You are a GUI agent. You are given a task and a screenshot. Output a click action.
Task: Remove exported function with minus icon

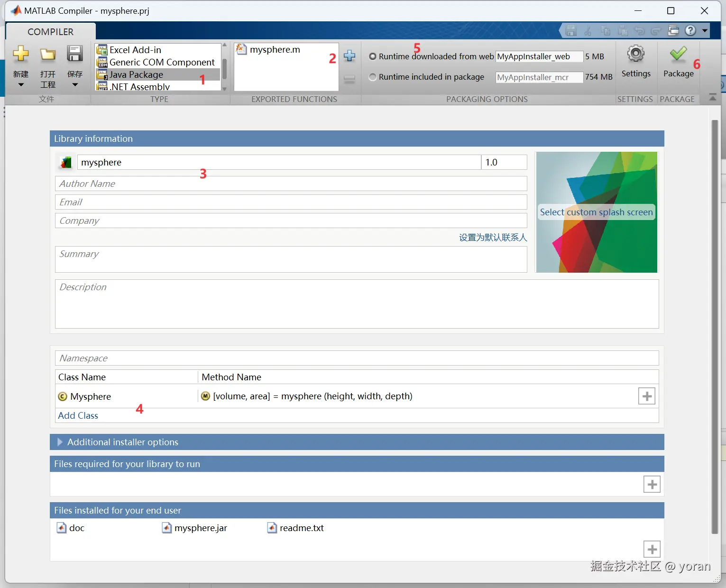tap(349, 79)
